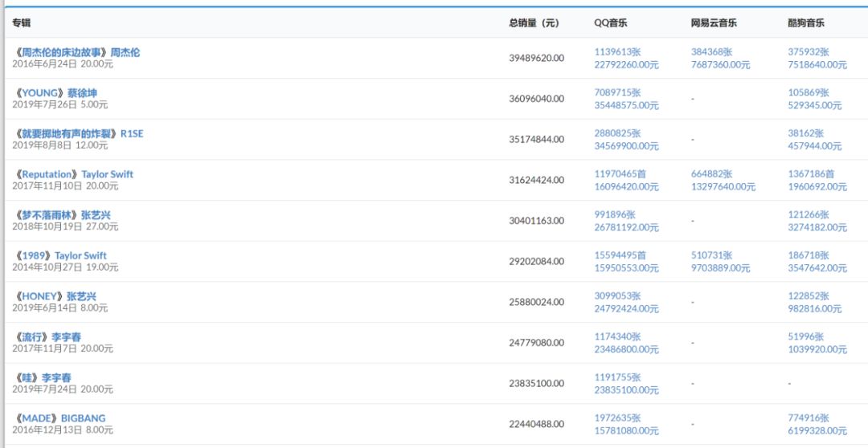Viewport: 868px width, 448px height.
Task: Click 网易云音乐 revenue 9703889.00元
Action: click(x=721, y=267)
